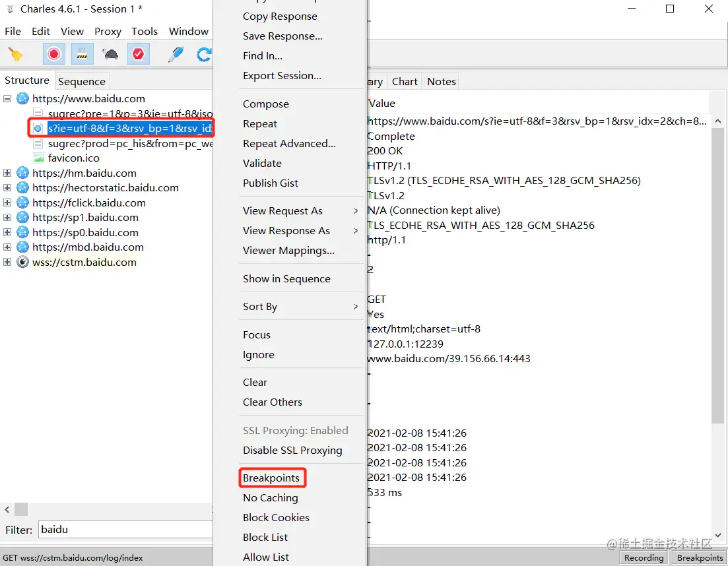Choose Viewer Mappings... menu entry

[288, 251]
